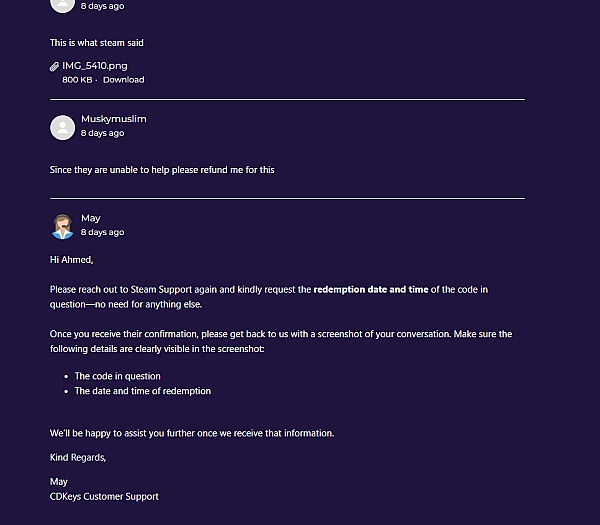Click the partially visible avatar at top
Screen dimensions: 600x525
point(63,4)
